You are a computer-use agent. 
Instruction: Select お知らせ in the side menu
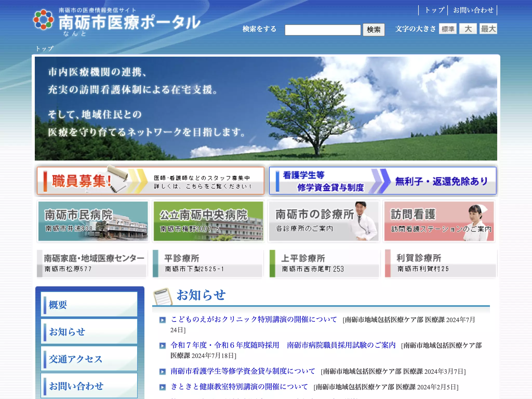point(89,331)
